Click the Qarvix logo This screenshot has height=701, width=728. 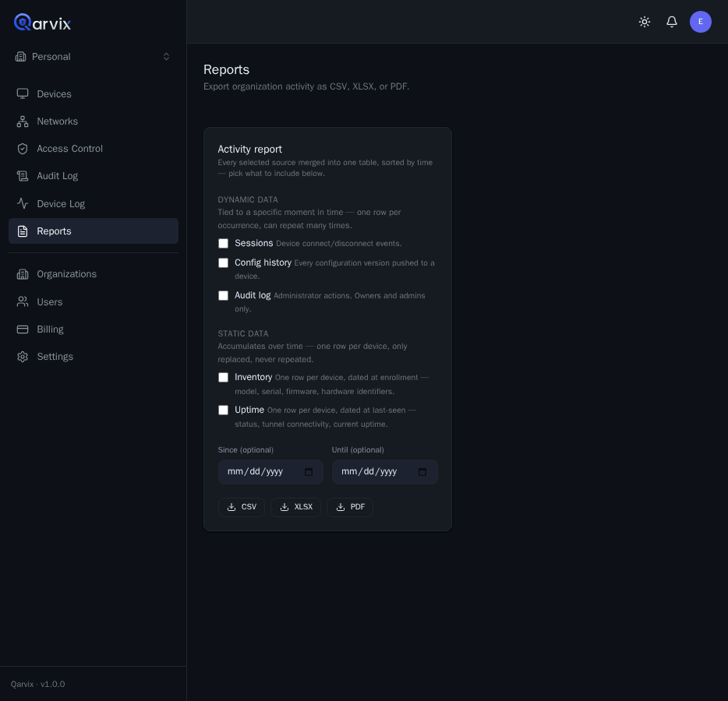(x=42, y=23)
